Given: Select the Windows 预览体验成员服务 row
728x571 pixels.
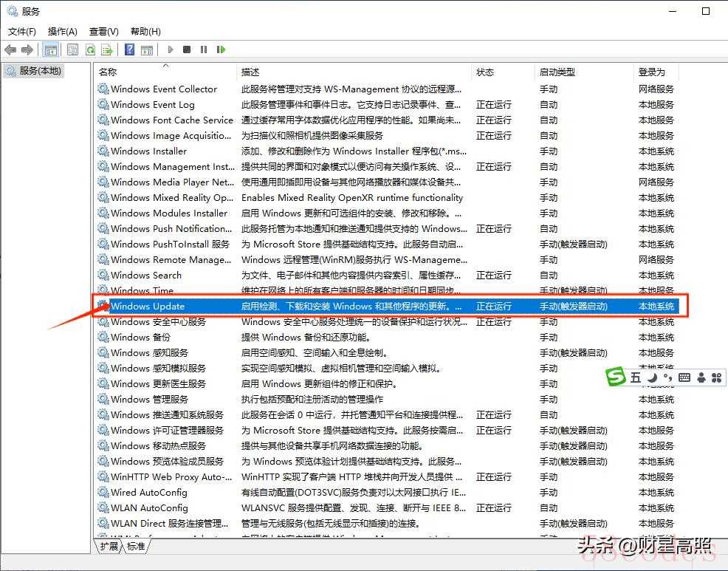Looking at the screenshot, I should pos(388,462).
